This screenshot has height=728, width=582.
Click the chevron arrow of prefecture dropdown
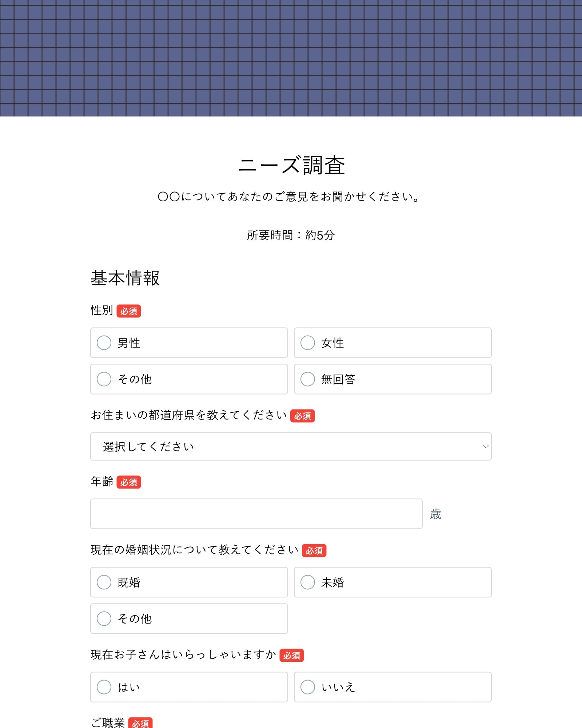[x=485, y=446]
